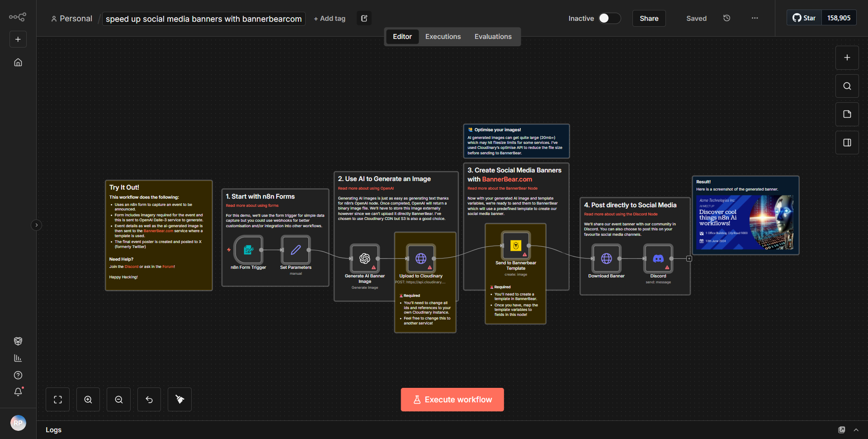Zoom out of the workflow canvas

pos(118,399)
